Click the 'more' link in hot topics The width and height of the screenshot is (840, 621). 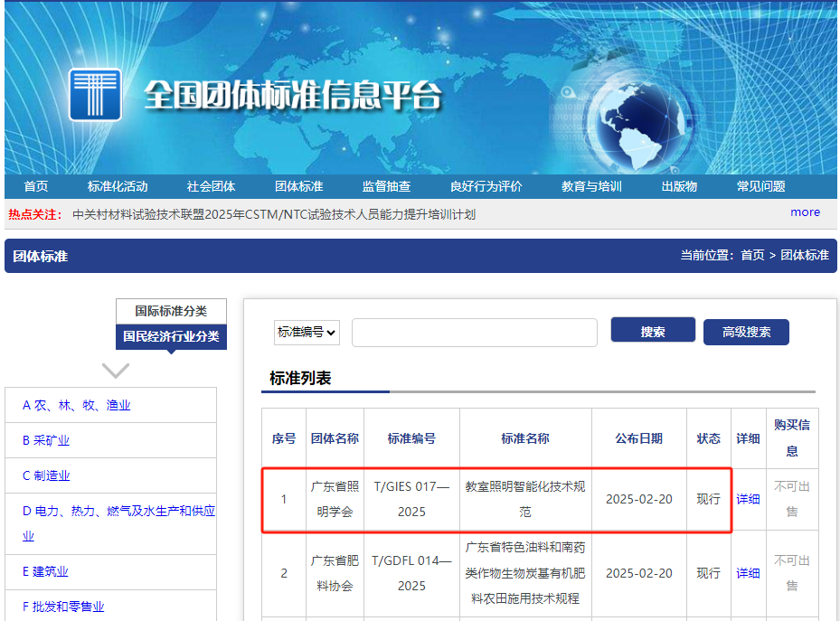coord(805,212)
